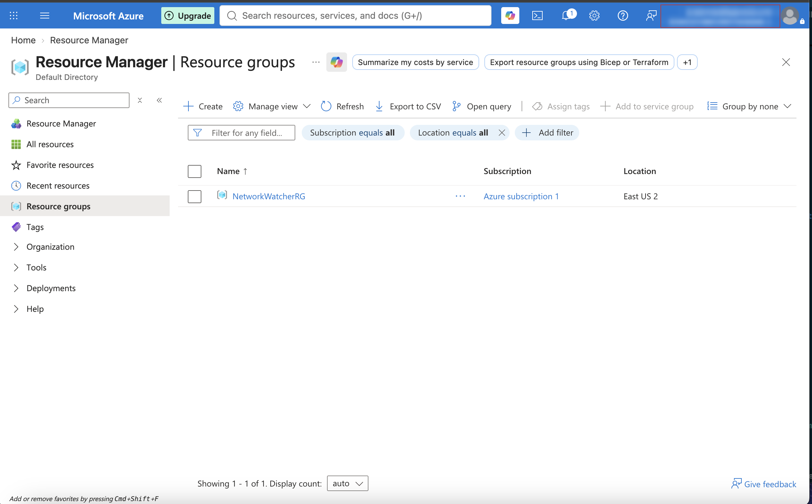
Task: Click Export to CSV
Action: coord(408,106)
